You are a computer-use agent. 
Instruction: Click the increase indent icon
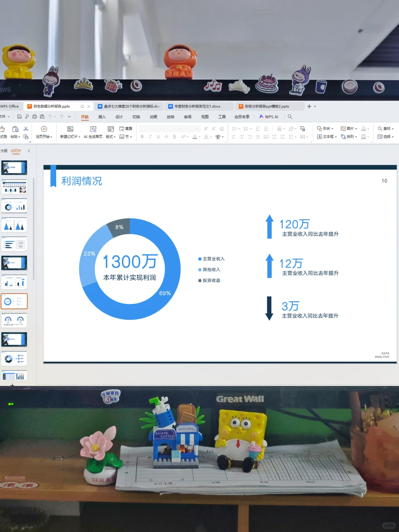[266, 129]
